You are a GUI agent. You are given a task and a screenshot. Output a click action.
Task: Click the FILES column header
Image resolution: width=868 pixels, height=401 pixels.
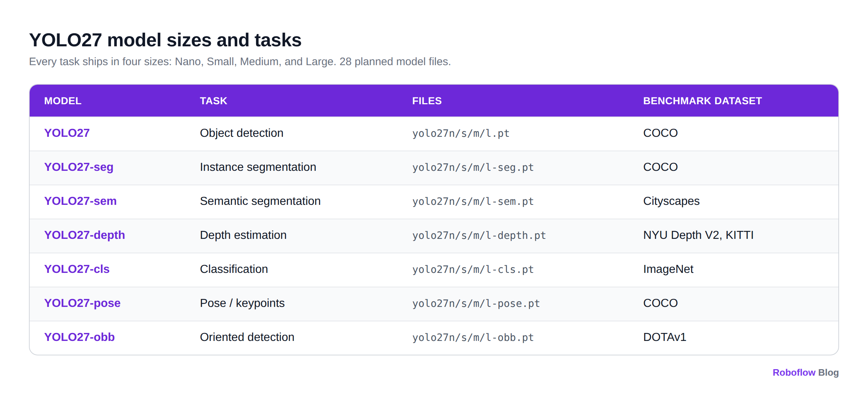[x=427, y=101]
